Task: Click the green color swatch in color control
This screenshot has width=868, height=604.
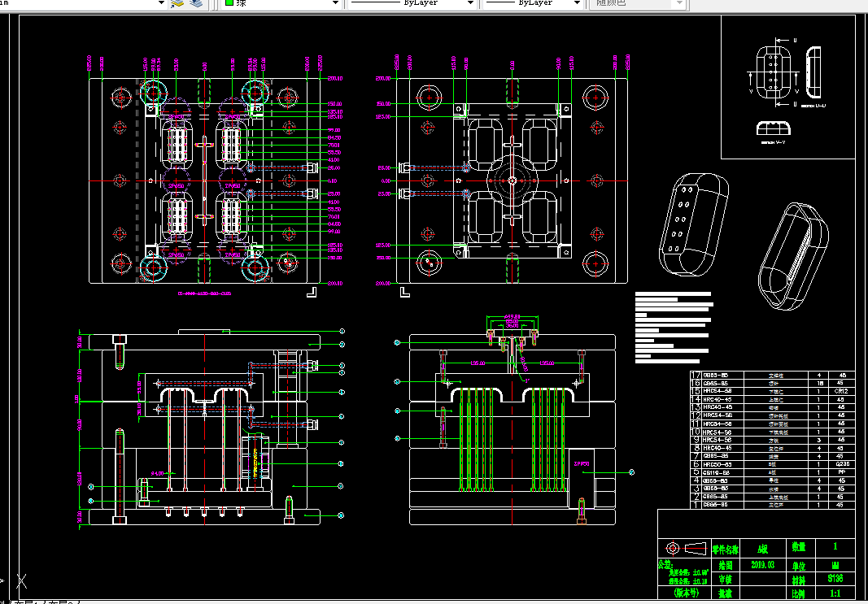Action: [229, 2]
